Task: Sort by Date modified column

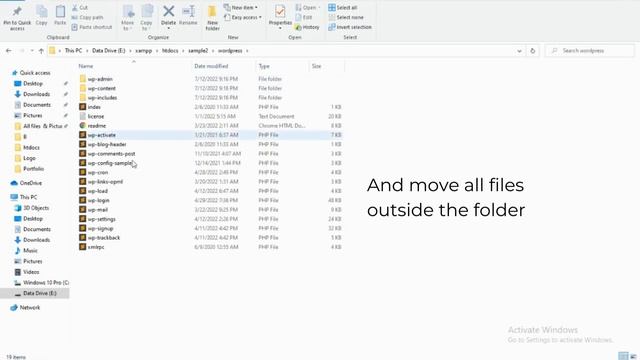Action: tap(211, 66)
